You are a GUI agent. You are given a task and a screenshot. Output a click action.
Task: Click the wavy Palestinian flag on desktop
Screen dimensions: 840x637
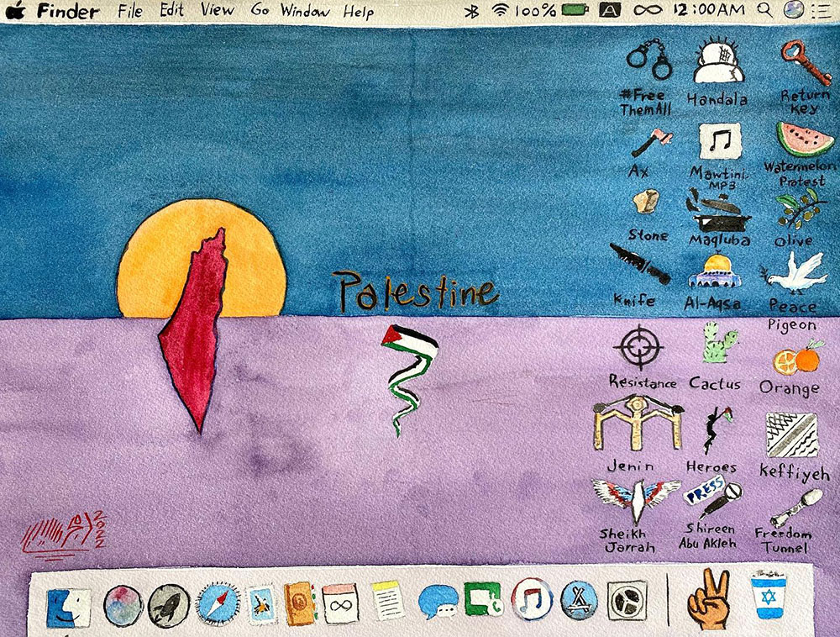click(411, 379)
